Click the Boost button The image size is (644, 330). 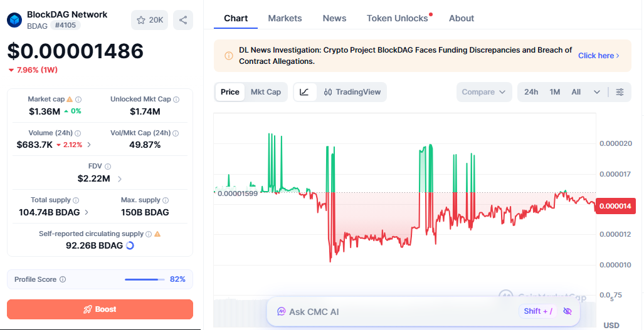coord(100,309)
